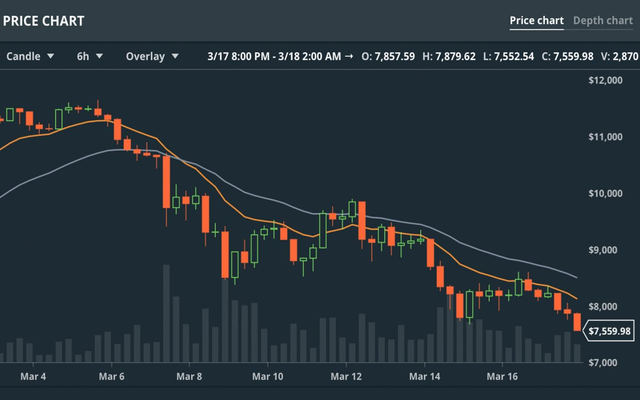
Task: Open the Candle chart type dropdown
Action: point(30,56)
